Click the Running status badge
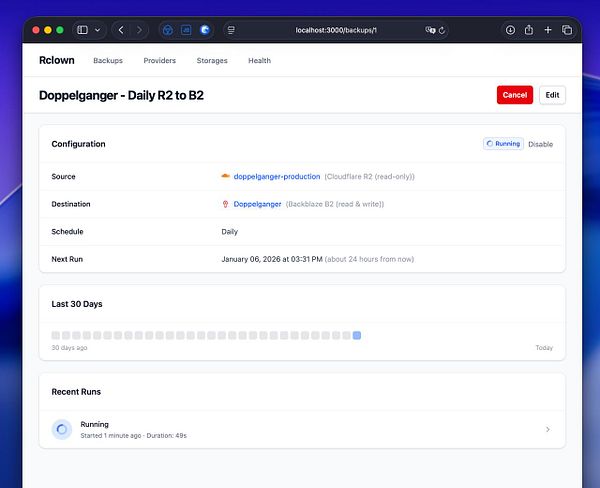600x488 pixels. click(x=503, y=144)
